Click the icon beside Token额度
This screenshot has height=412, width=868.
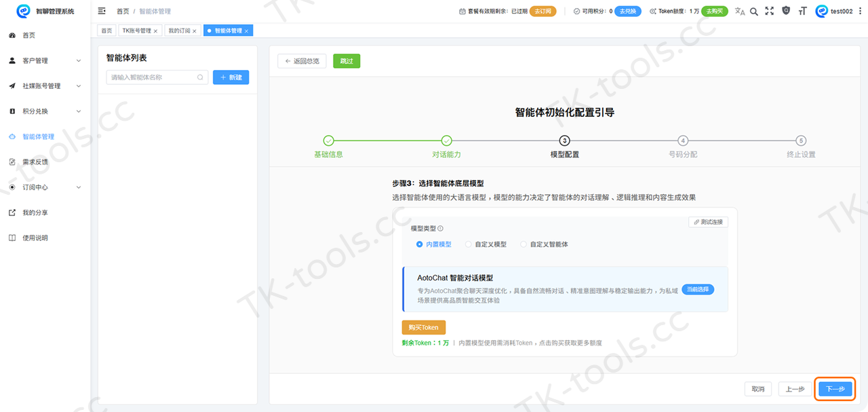652,12
